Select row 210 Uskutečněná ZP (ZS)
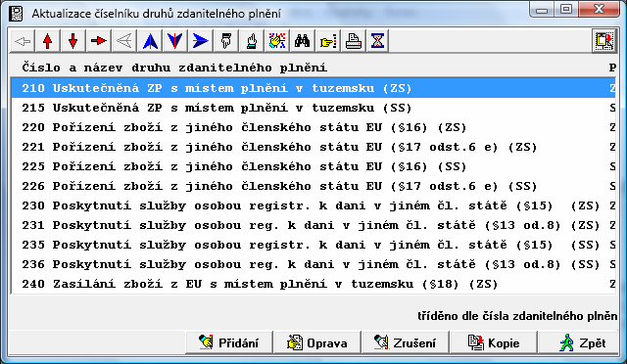The width and height of the screenshot is (627, 364). pyautogui.click(x=313, y=88)
